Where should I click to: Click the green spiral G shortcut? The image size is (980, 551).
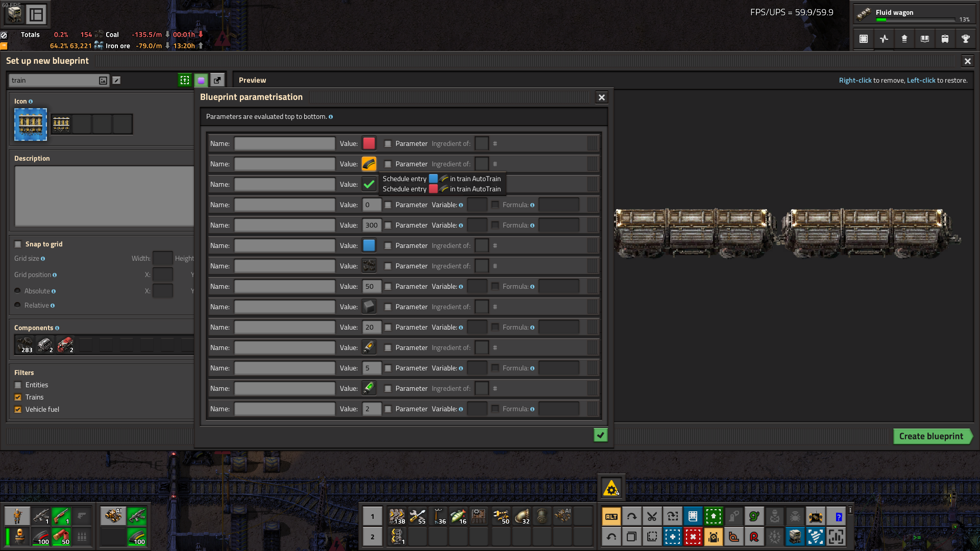pos(754,516)
